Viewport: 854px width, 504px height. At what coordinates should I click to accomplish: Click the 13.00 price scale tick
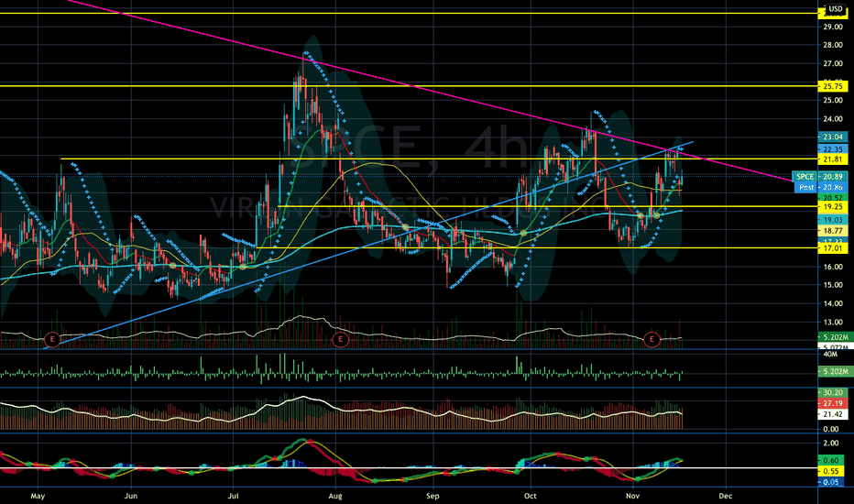click(x=833, y=322)
